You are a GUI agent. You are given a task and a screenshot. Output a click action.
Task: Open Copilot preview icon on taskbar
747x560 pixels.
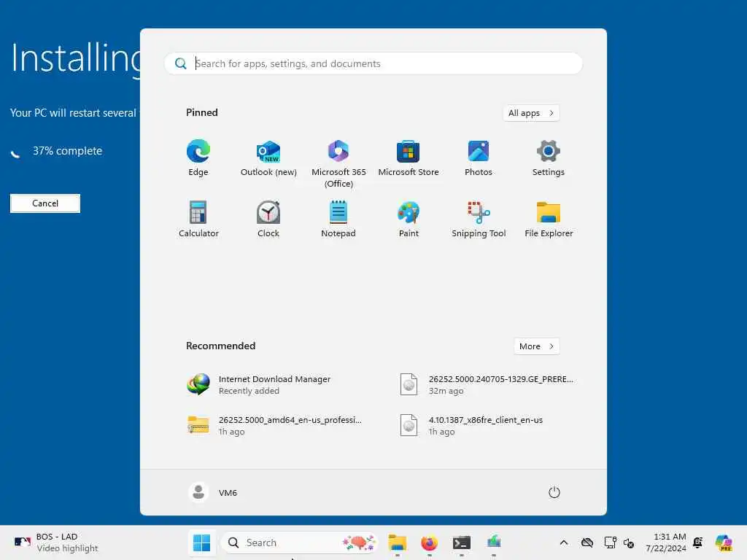pyautogui.click(x=724, y=542)
